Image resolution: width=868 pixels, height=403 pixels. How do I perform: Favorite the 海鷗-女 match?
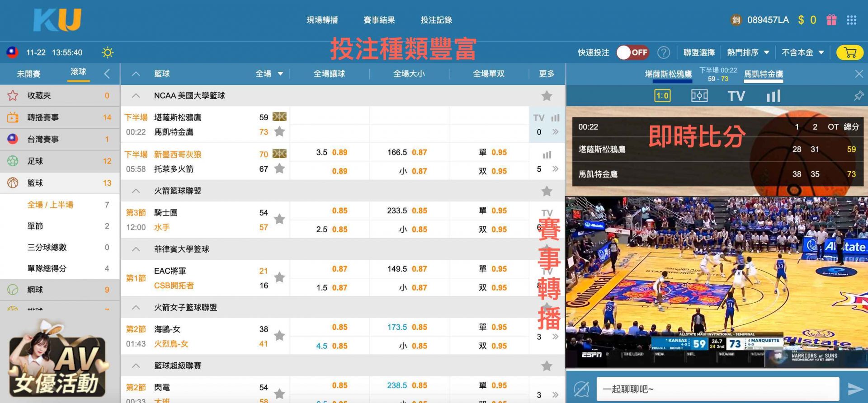[280, 336]
